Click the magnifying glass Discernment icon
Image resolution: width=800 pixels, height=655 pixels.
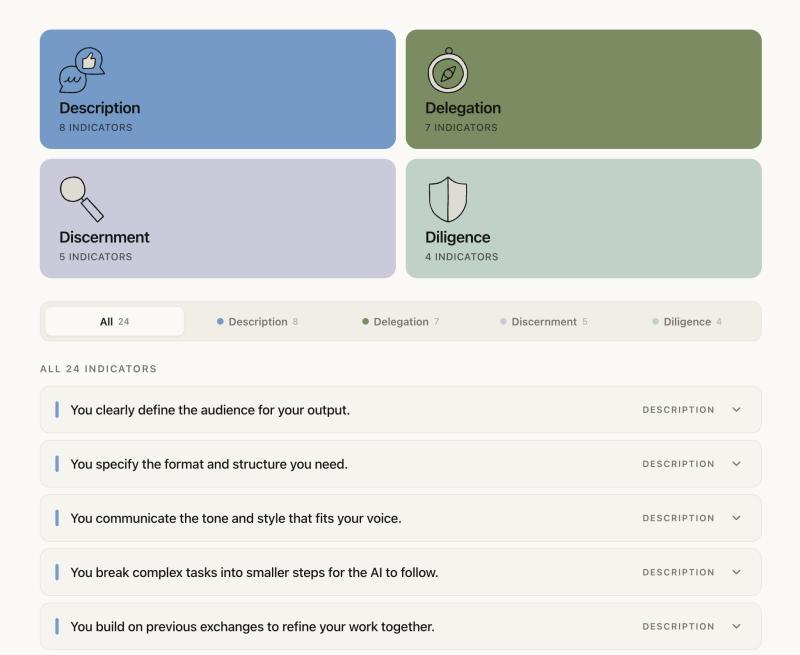(x=81, y=198)
